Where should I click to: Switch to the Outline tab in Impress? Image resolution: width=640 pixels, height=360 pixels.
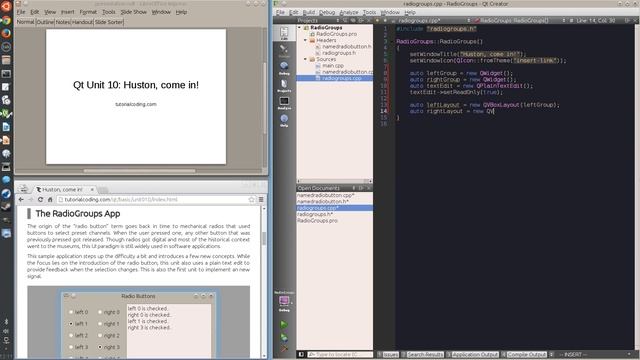pos(45,22)
